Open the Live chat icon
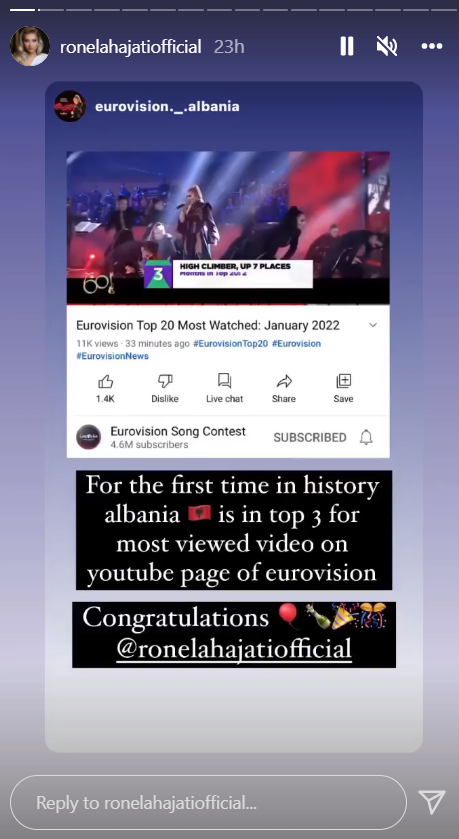The height and width of the screenshot is (839, 459). pyautogui.click(x=224, y=381)
